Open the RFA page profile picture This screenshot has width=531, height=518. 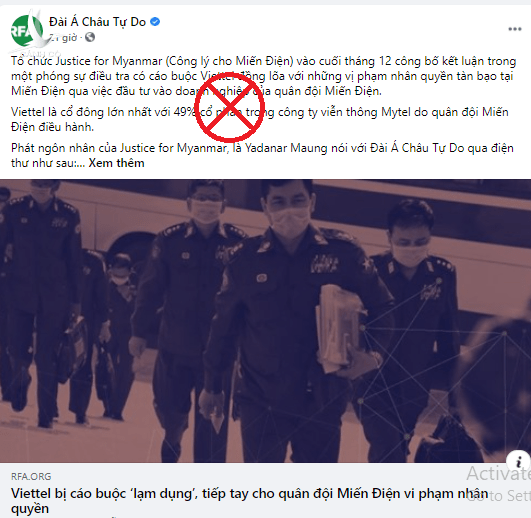(x=27, y=31)
